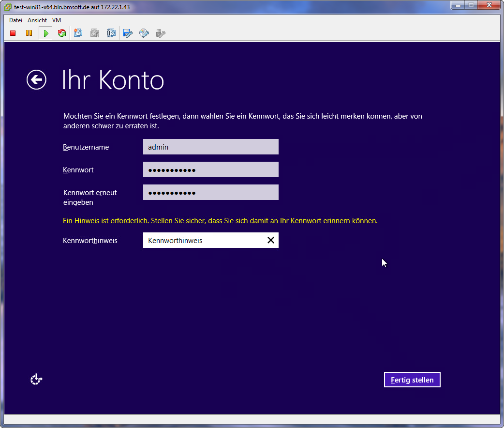Click the yellow Ein Hinweis ist erforderlich warning
The width and height of the screenshot is (504, 428).
pos(220,221)
